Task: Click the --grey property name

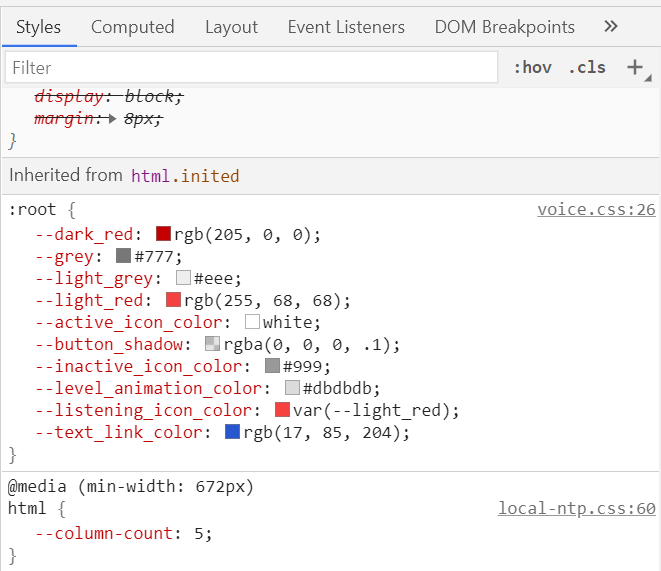Action: 64,256
